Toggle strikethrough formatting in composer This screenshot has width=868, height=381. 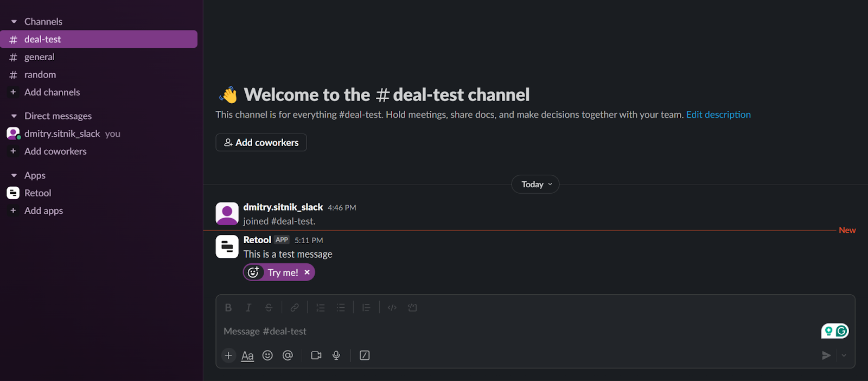269,308
